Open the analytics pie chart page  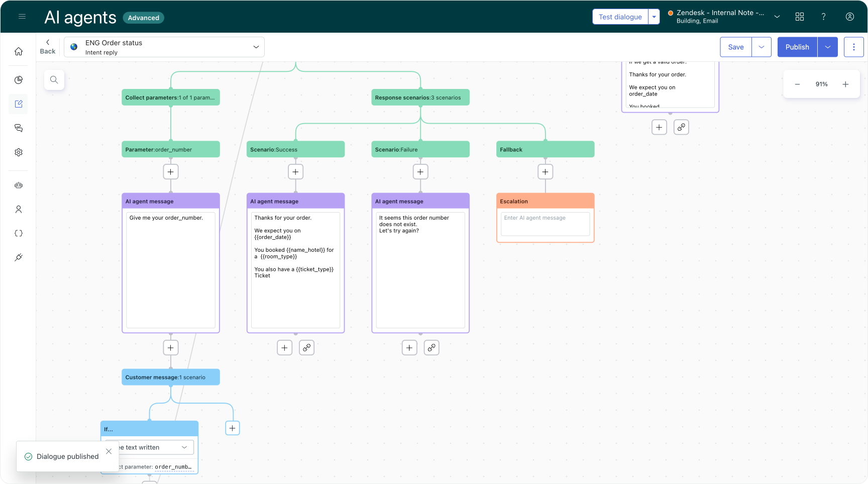(19, 80)
